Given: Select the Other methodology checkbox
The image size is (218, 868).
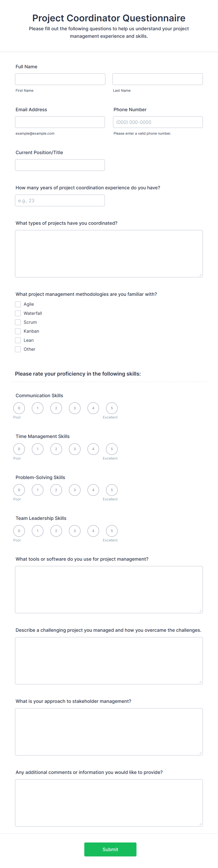Looking at the screenshot, I should tap(18, 349).
